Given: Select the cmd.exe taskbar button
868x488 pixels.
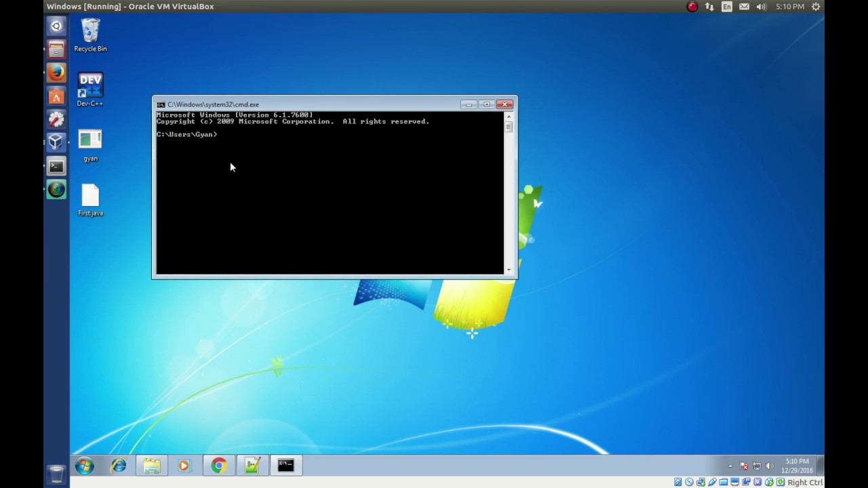Looking at the screenshot, I should click(285, 466).
